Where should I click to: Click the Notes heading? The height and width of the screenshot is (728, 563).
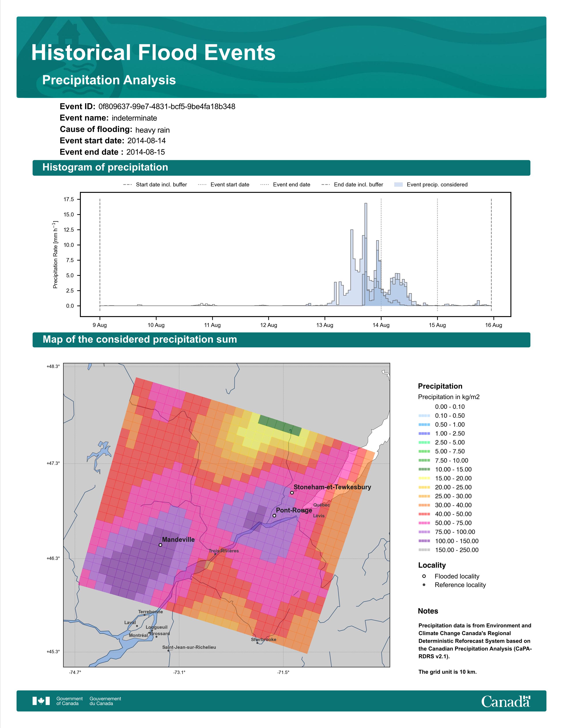(428, 611)
